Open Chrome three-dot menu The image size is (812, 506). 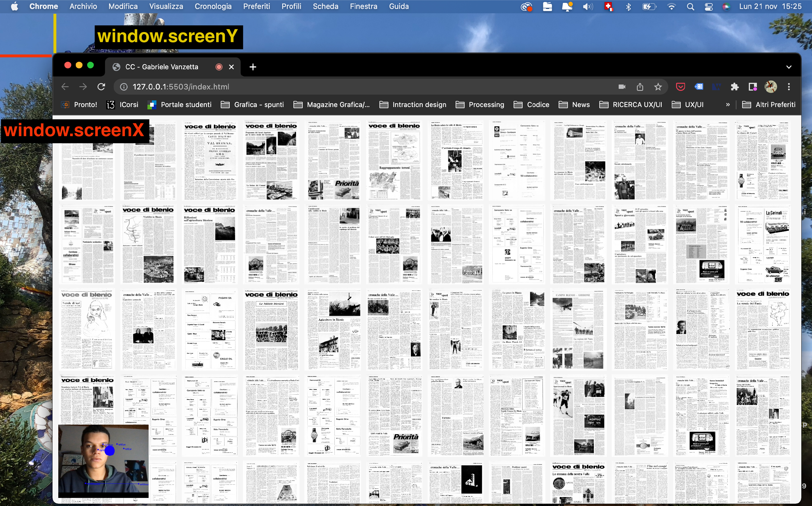click(789, 87)
